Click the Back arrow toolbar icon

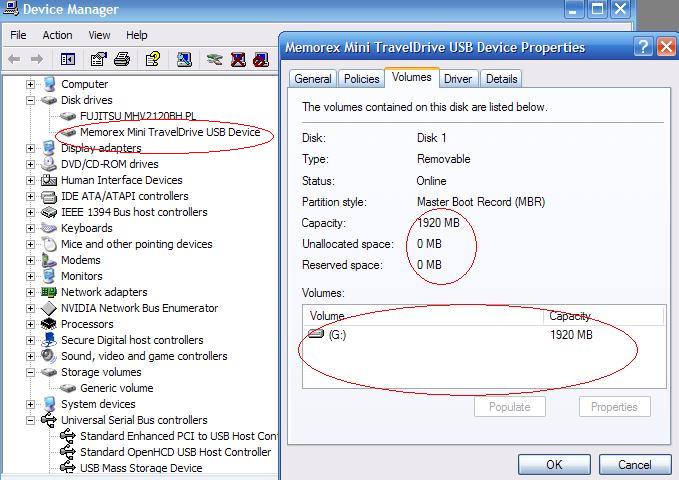pos(14,59)
